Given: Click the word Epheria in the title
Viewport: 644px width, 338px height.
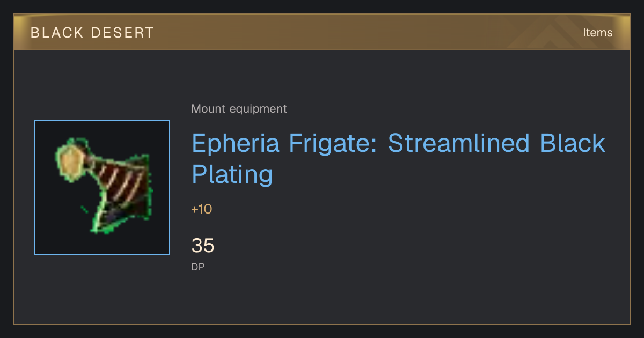Looking at the screenshot, I should [236, 143].
